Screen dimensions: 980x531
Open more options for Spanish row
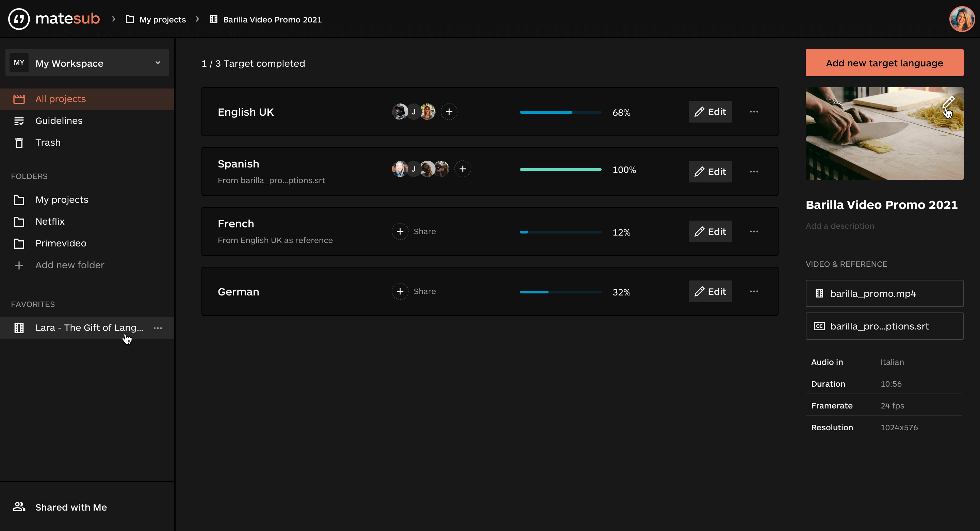(754, 172)
